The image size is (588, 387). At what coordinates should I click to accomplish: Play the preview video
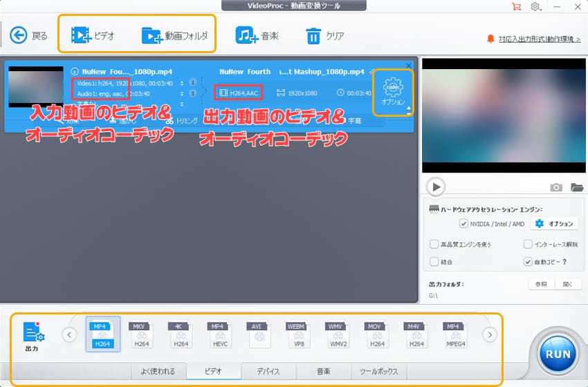click(436, 187)
